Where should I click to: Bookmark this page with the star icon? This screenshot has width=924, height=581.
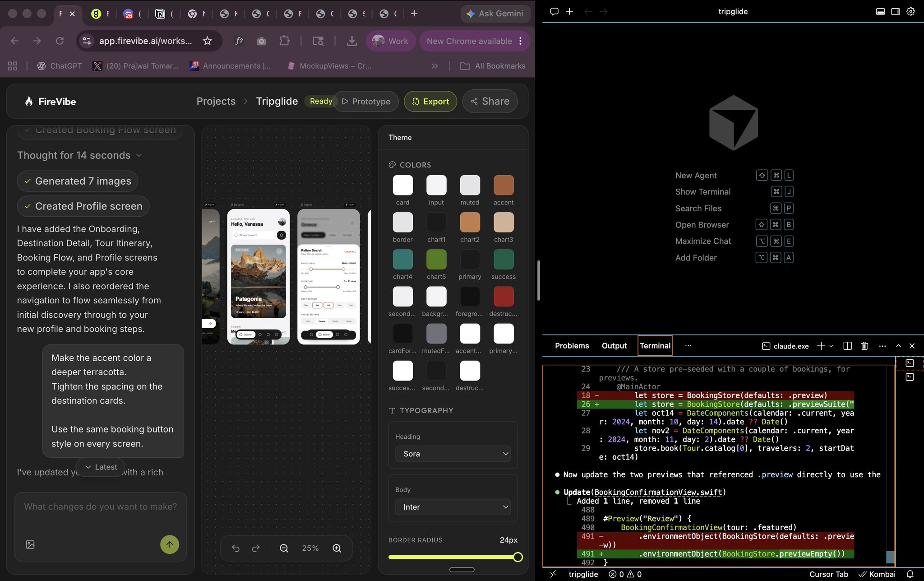click(x=207, y=41)
